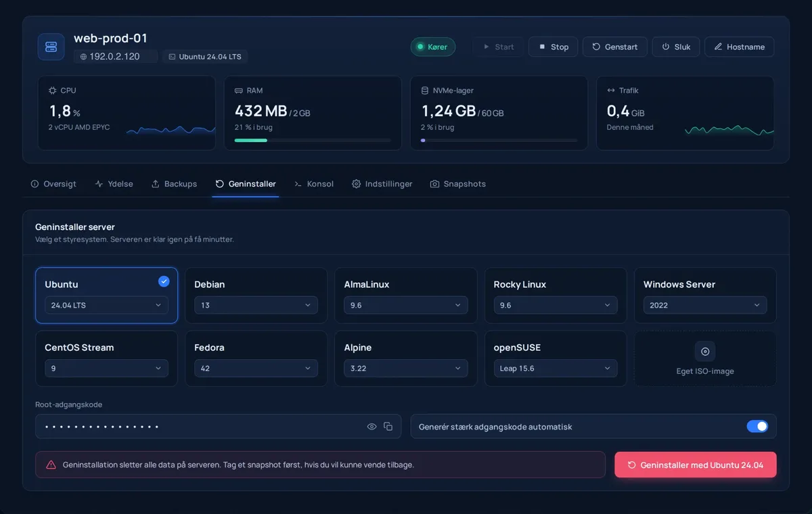Screen dimensions: 812x514
Task: Reveal root password with eye icon
Action: point(371,427)
